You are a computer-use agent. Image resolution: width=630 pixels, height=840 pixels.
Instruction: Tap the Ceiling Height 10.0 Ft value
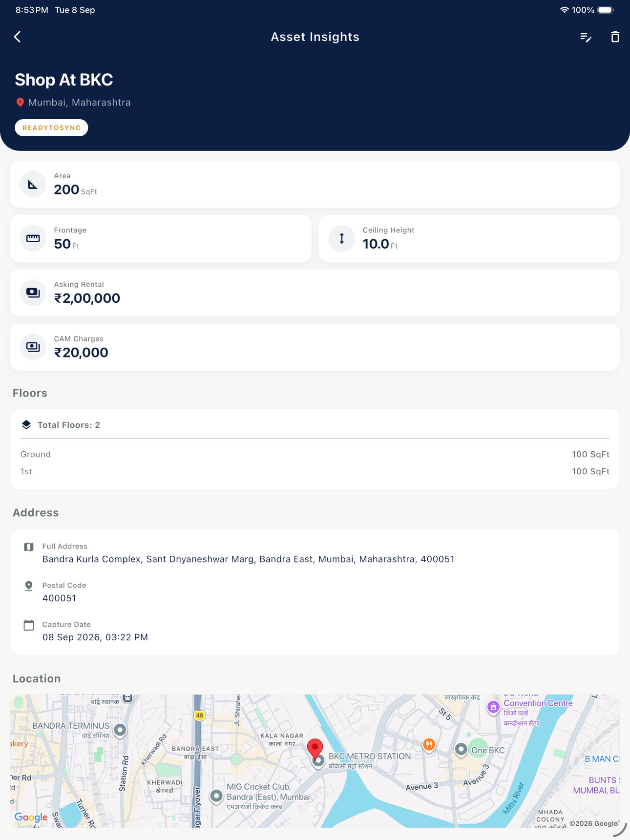[380, 244]
